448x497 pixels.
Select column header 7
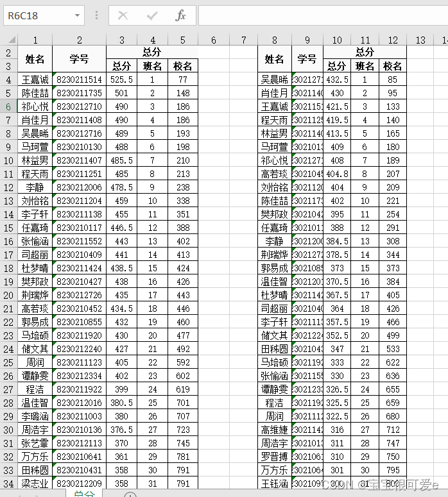[x=244, y=40]
